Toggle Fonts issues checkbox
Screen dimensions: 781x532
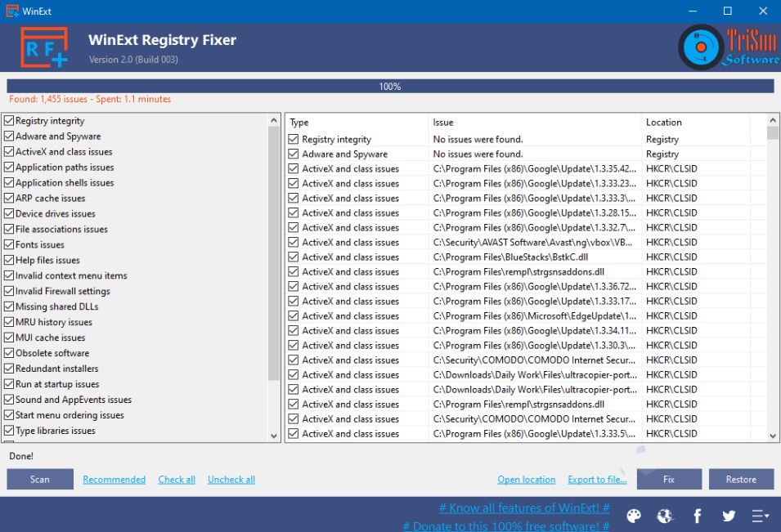[9, 245]
